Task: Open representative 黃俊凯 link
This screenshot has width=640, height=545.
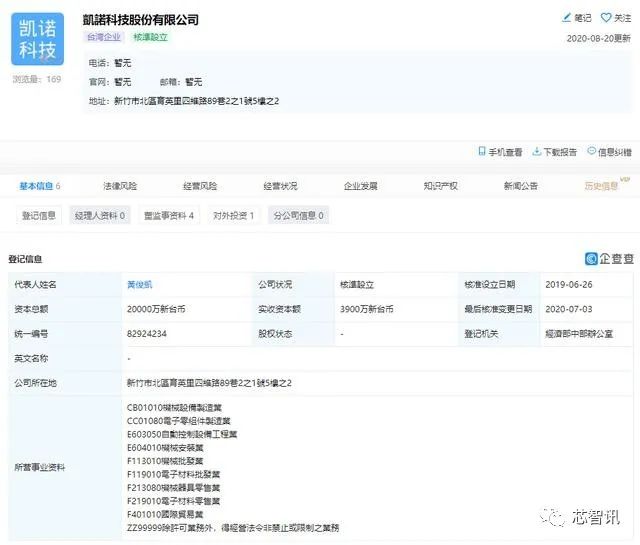Action: (x=140, y=285)
